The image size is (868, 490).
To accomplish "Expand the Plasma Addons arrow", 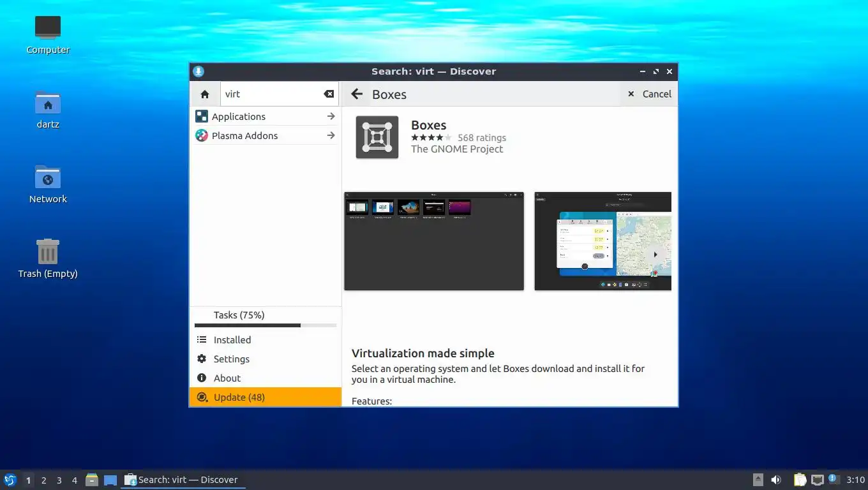I will (331, 135).
